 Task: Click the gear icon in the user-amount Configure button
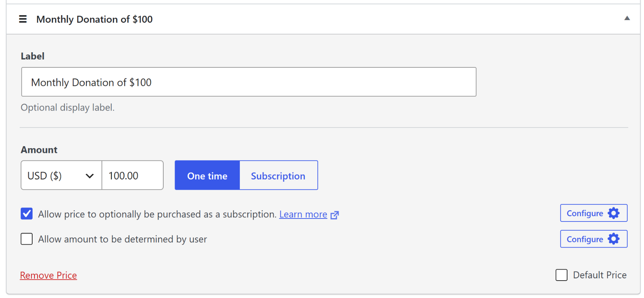tap(614, 239)
